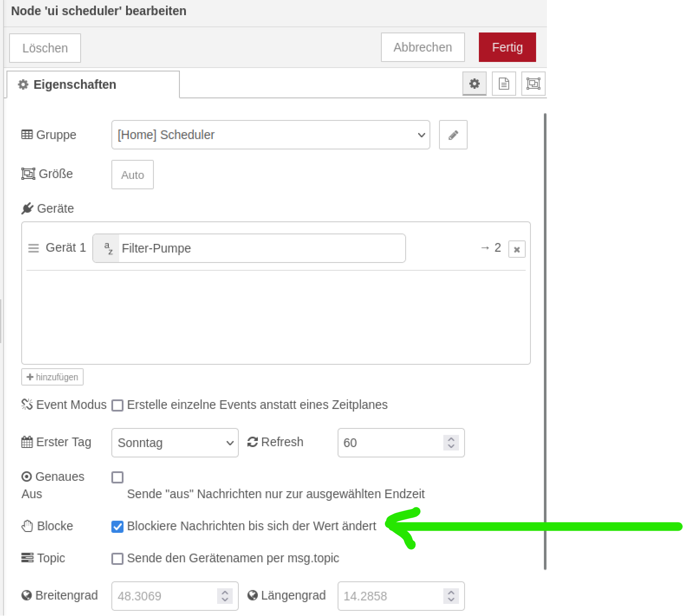
Task: Click text 'Erstelle einzelne Events anstatt eines Zeitplanes'
Action: (x=257, y=405)
